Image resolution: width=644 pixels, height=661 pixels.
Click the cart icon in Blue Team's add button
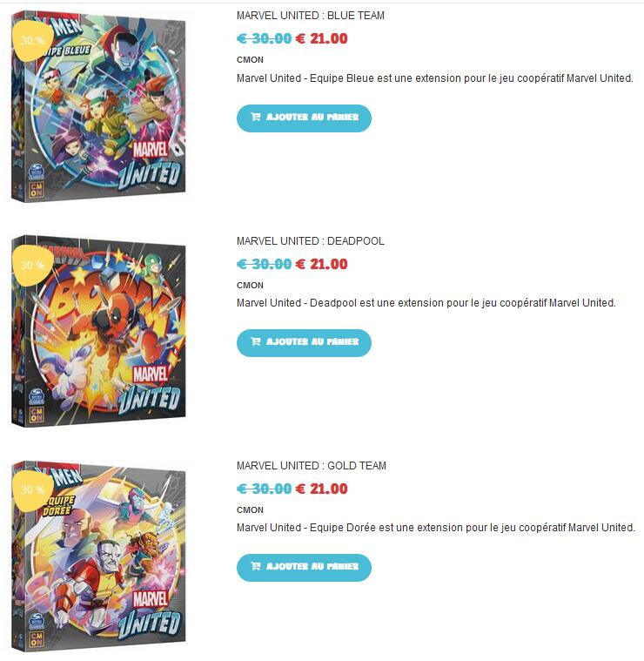click(x=256, y=117)
